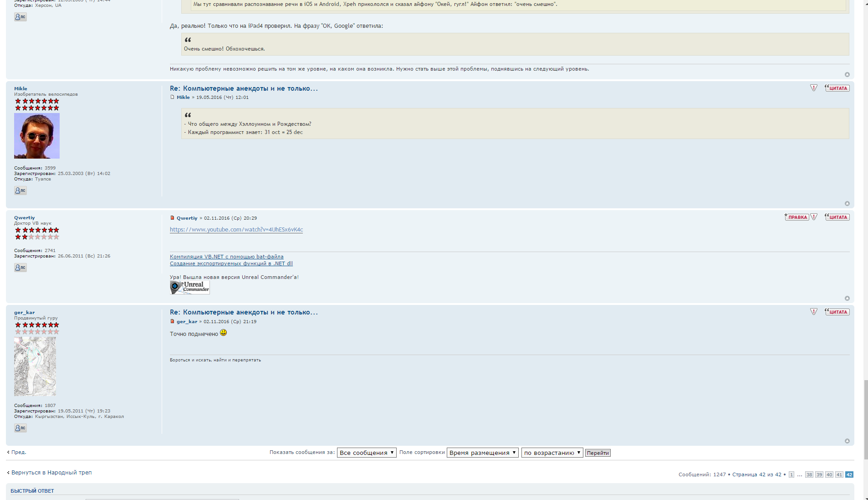This screenshot has height=500, width=868.
Task: Go to page 41 in pagination
Action: point(839,474)
